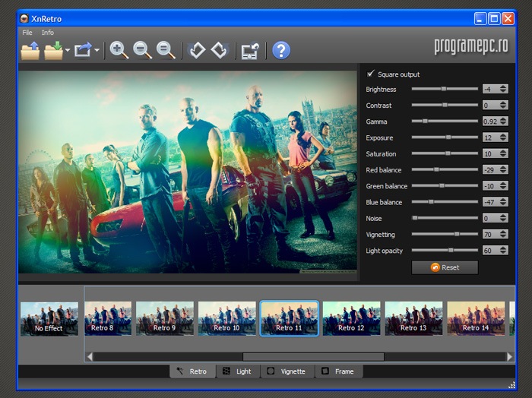Click the Vignetting slider handle
Viewport: 532px width, 398px height.
[457, 234]
